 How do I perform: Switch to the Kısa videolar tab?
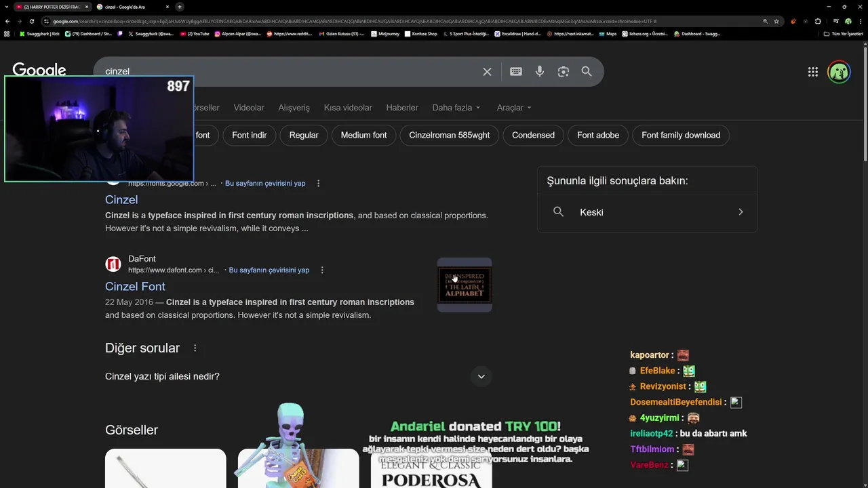[348, 108]
